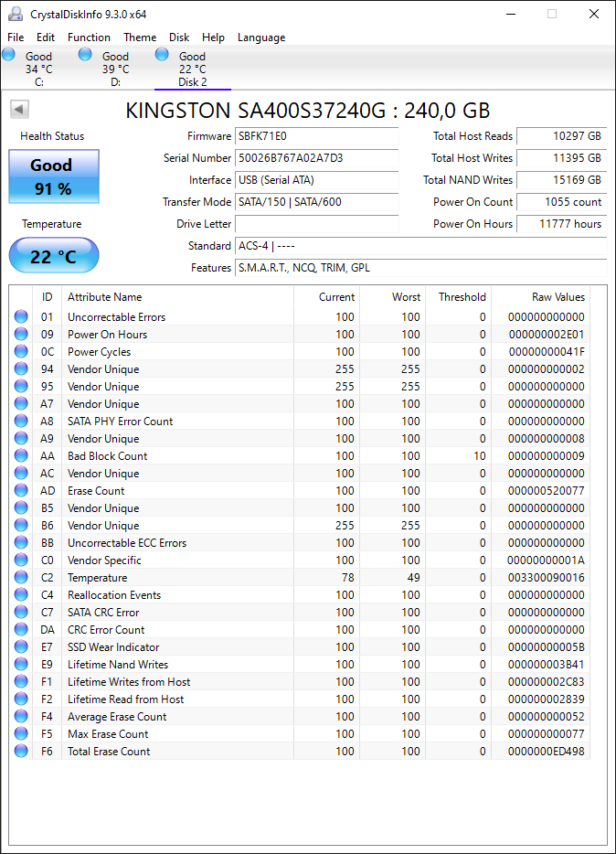Click status icon for SSD Wear Indicator
Screen dimensions: 616x854
tap(21, 647)
